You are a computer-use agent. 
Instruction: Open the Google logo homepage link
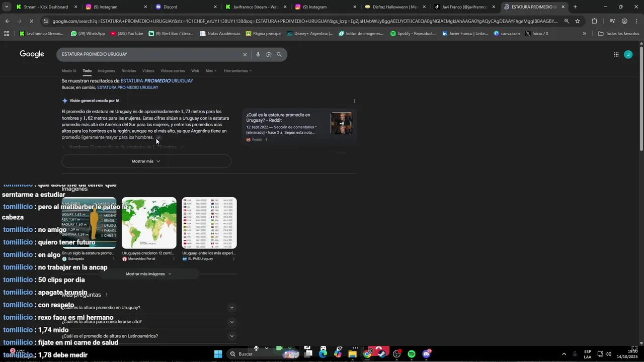click(32, 54)
